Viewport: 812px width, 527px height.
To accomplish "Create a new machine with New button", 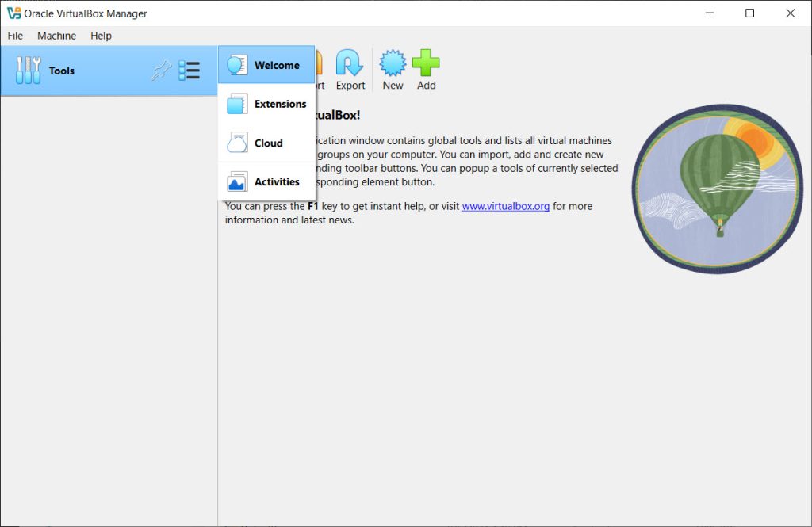I will point(393,70).
